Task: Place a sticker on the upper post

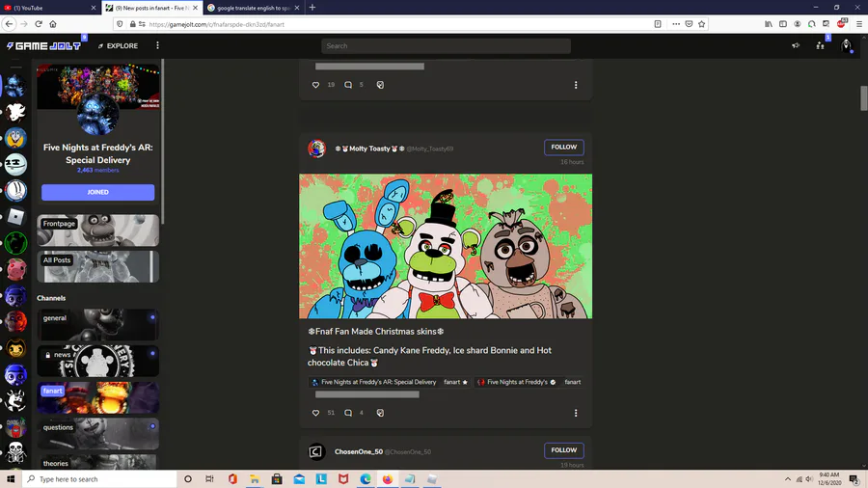Action: (380, 85)
